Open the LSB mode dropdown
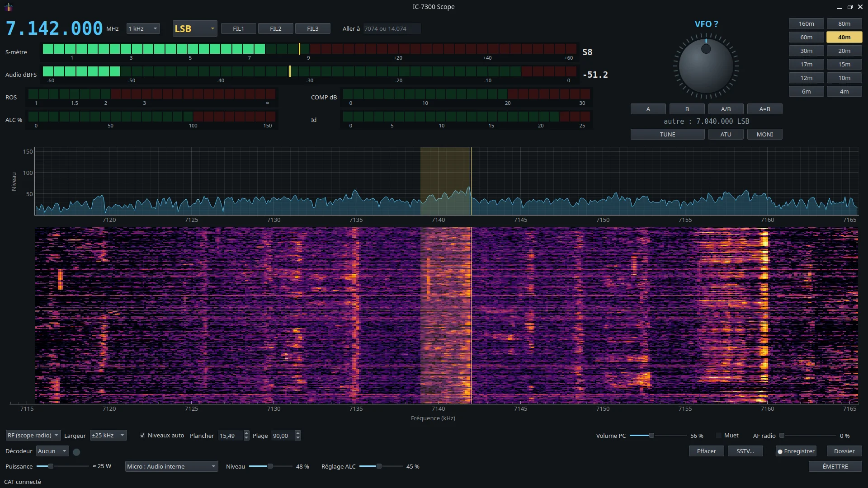This screenshot has height=488, width=868. point(195,28)
